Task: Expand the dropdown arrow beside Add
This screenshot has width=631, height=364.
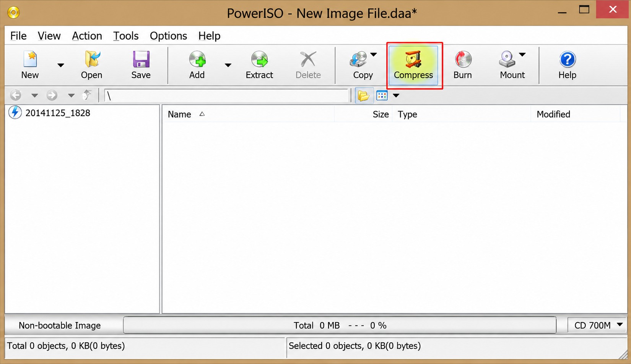Action: tap(228, 65)
